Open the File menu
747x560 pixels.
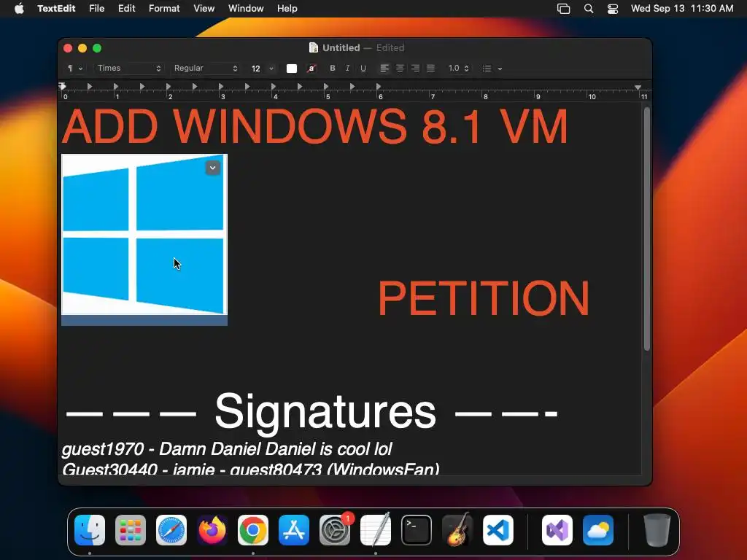pyautogui.click(x=97, y=9)
